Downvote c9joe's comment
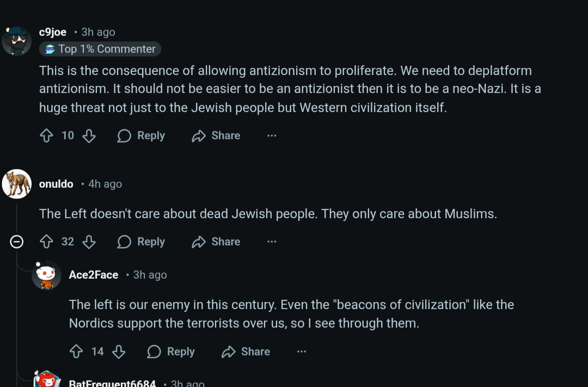 click(89, 136)
